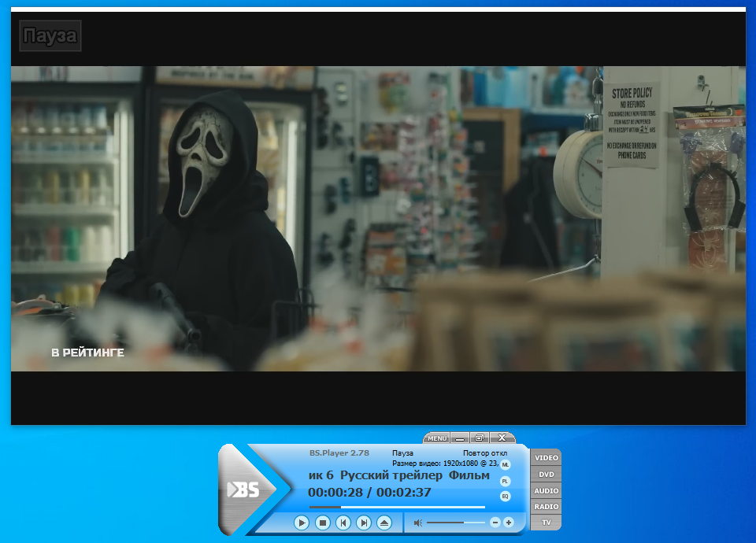Viewport: 756px width, 543px height.
Task: Decrease volume with the minus button
Action: [x=495, y=523]
